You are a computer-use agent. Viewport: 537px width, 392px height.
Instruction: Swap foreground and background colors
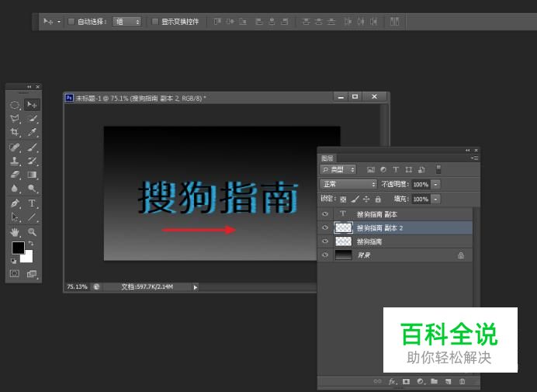point(31,243)
